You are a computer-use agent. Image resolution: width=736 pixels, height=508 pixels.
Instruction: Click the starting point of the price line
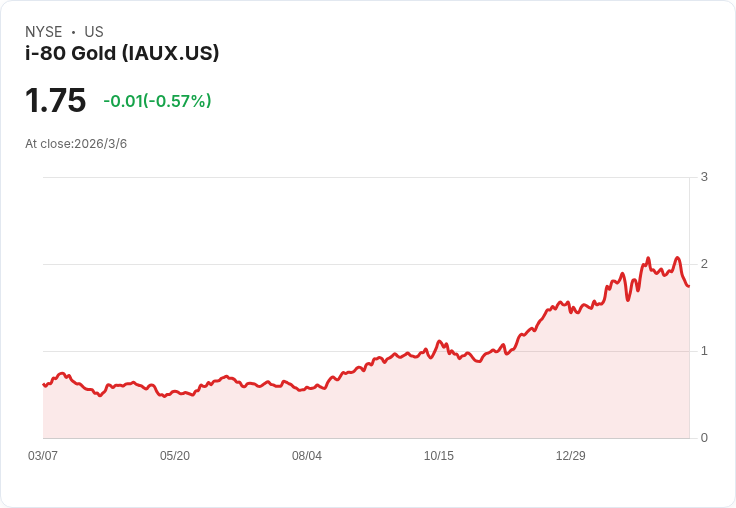pyautogui.click(x=44, y=385)
